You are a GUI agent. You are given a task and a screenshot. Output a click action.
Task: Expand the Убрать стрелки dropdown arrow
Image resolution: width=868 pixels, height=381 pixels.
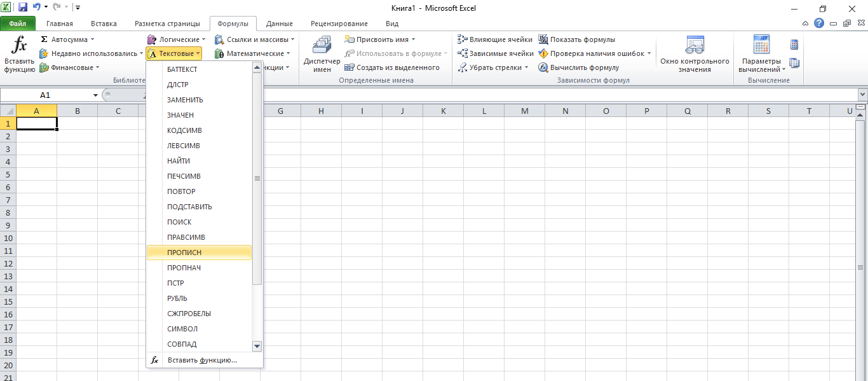click(x=527, y=67)
